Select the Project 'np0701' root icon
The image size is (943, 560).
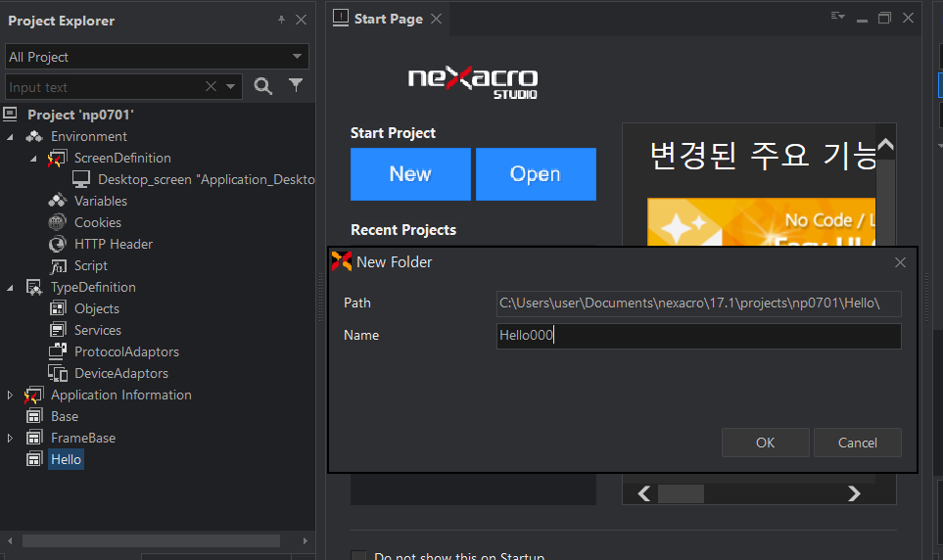pos(10,114)
